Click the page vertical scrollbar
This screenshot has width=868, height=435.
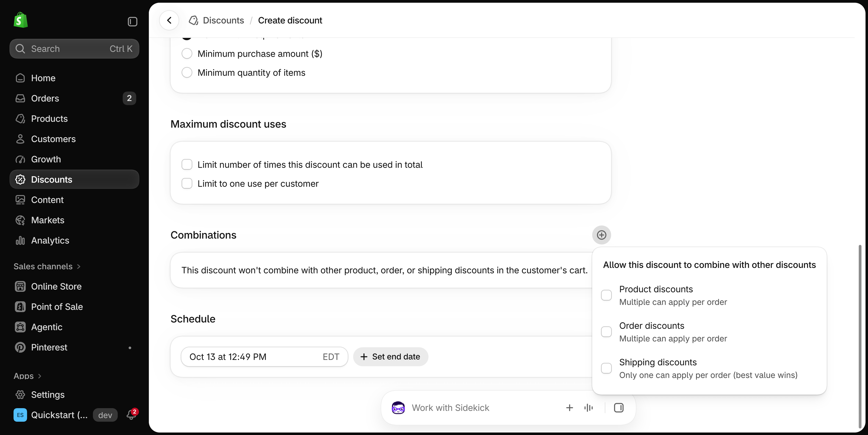(860, 337)
